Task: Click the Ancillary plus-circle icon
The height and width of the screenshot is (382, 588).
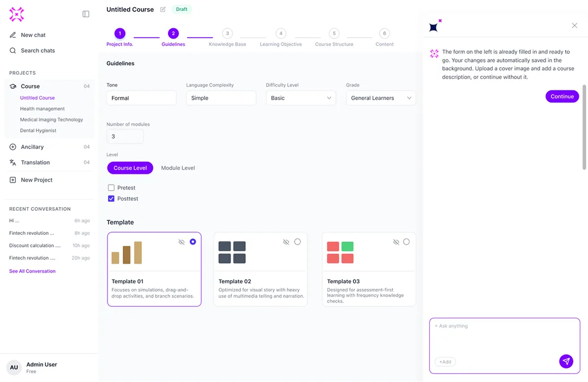Action: 13,147
